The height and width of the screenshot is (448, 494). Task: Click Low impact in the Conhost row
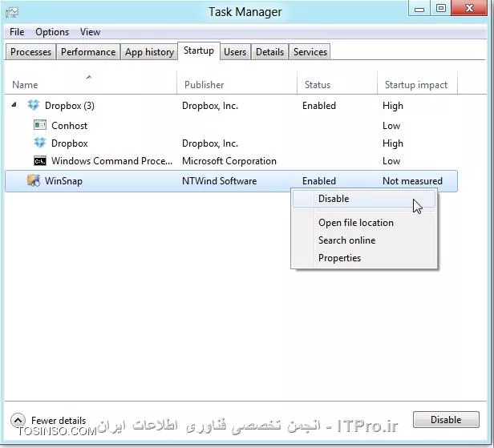pyautogui.click(x=391, y=126)
